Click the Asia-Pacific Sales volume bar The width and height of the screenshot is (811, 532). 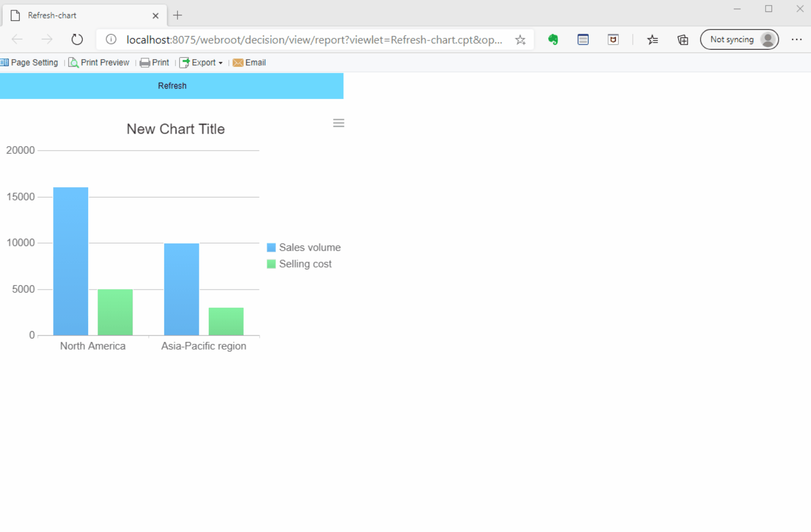181,289
